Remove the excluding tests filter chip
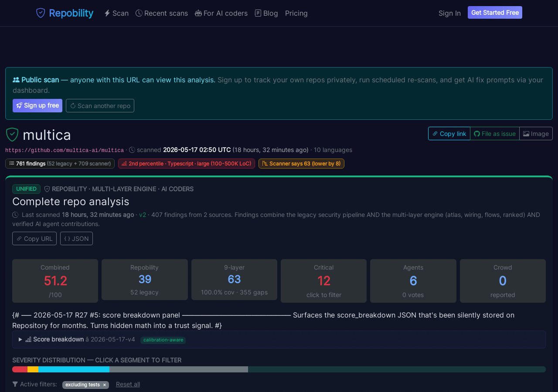558x392 pixels. (104, 385)
